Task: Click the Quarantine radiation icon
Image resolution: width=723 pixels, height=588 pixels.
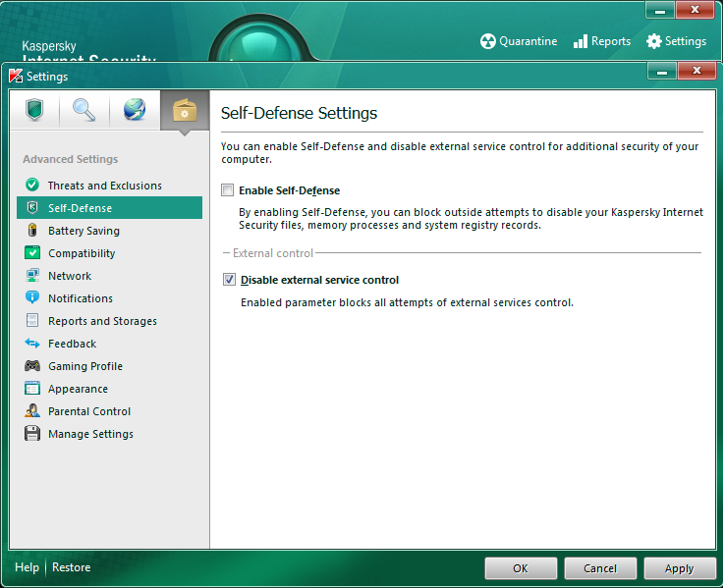Action: click(488, 41)
